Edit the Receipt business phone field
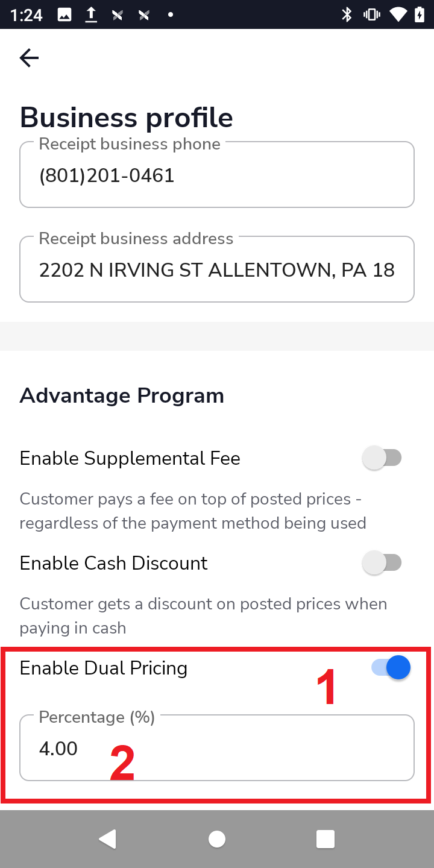Viewport: 434px width, 868px height. pos(217,176)
